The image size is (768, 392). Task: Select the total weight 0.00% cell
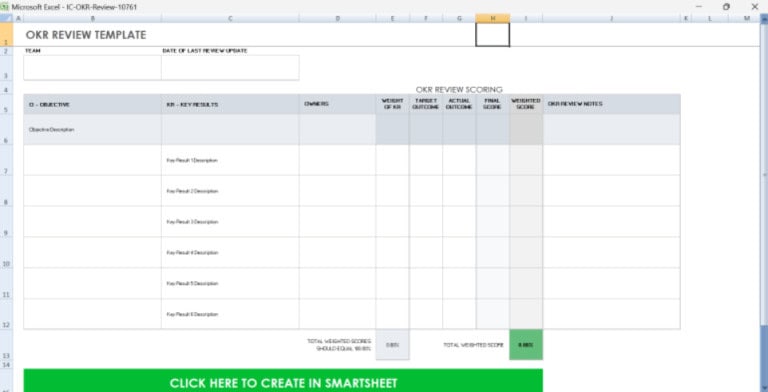[392, 345]
